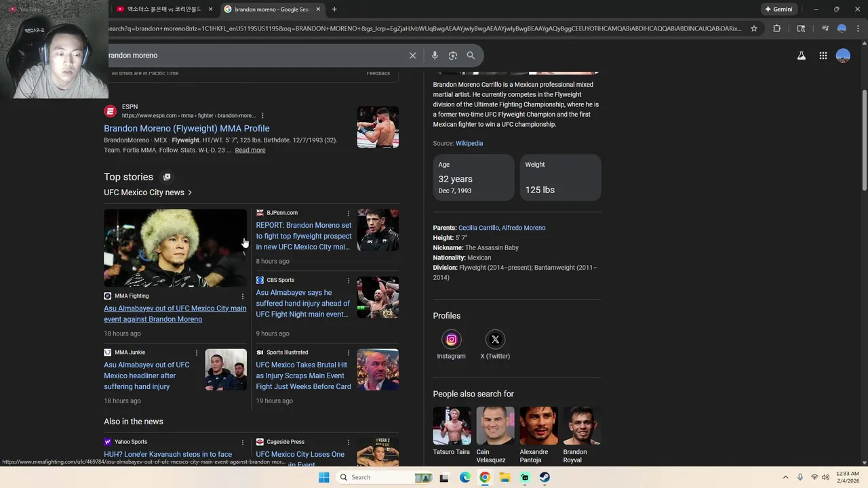868x488 pixels.
Task: Open Yahoo Sports Lone'er Kavanagh story
Action: [168, 455]
